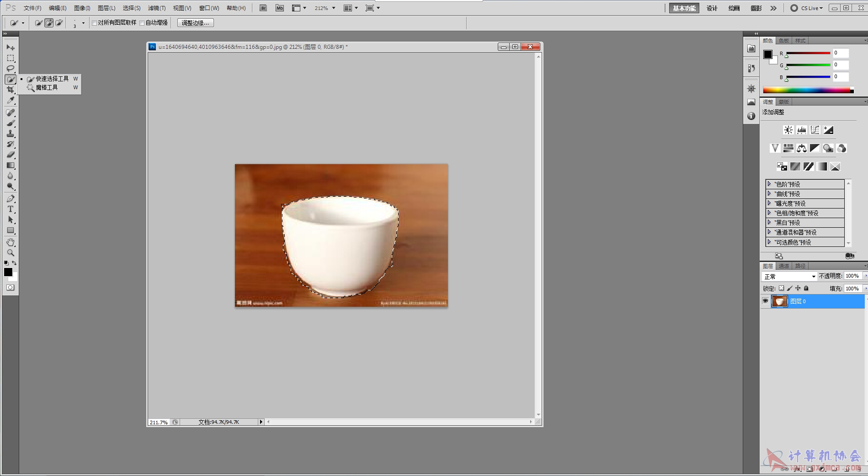Choose 魔棒工具 from flyout
This screenshot has height=476, width=868.
[53, 87]
